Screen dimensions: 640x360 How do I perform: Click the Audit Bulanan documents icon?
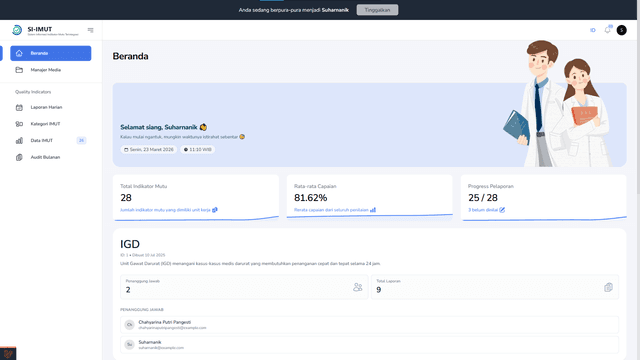coord(19,157)
